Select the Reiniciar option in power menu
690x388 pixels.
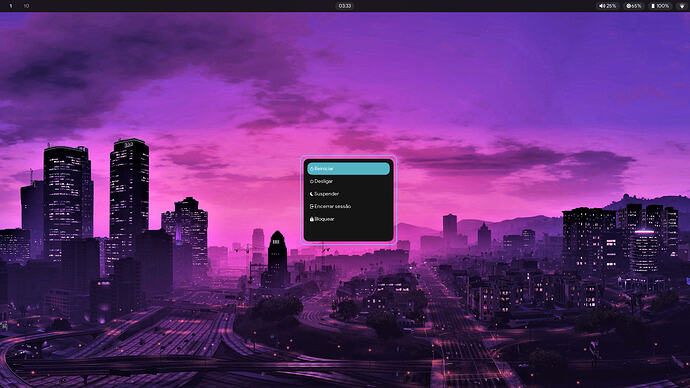[x=349, y=168]
